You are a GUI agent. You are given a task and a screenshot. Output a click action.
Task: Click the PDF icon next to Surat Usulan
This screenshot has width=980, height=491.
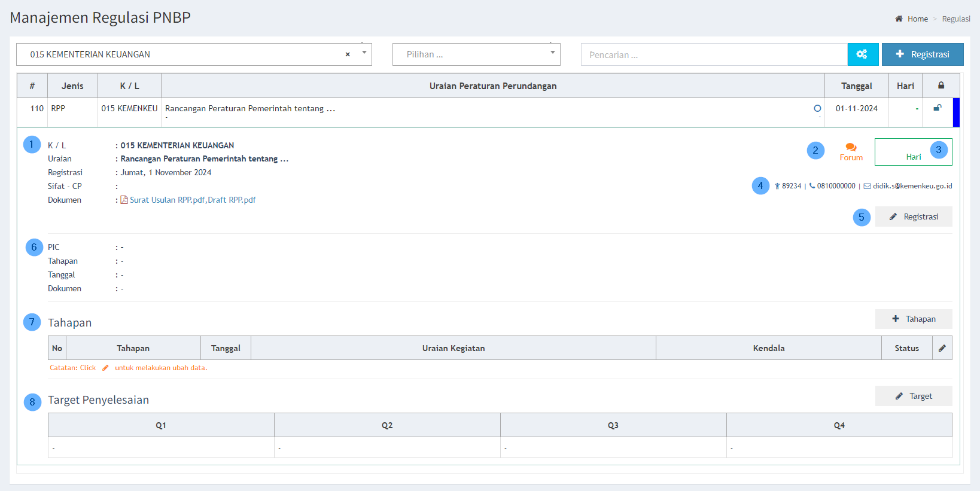coord(124,200)
